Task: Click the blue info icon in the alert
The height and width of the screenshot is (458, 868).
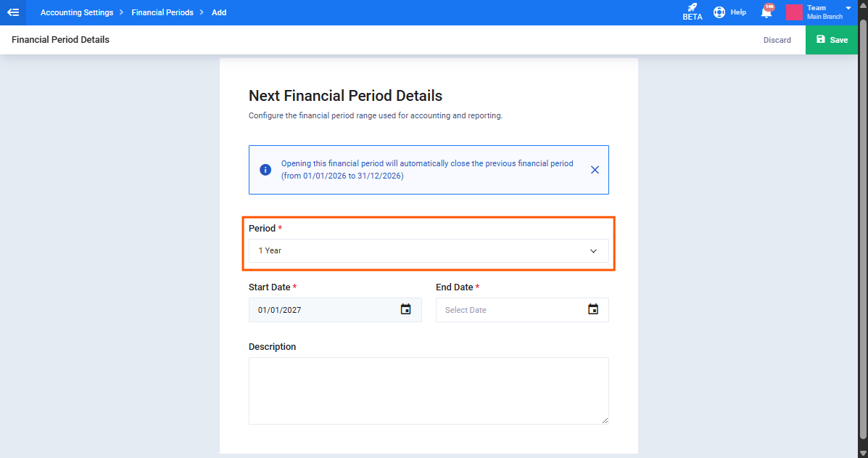Action: pyautogui.click(x=265, y=169)
